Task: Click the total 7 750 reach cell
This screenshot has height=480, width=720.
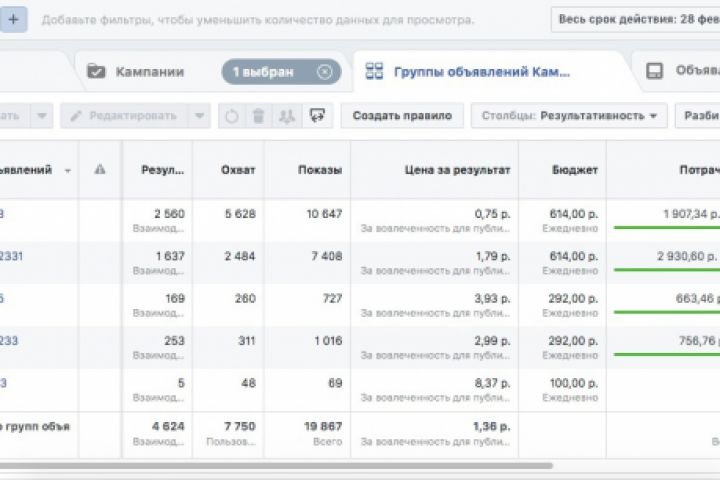Action: coord(240,426)
